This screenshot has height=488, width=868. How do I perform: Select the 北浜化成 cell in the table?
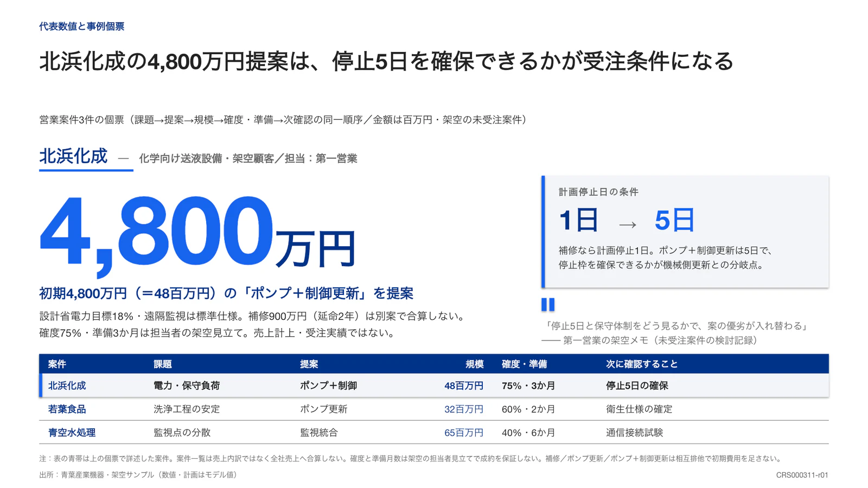(67, 386)
